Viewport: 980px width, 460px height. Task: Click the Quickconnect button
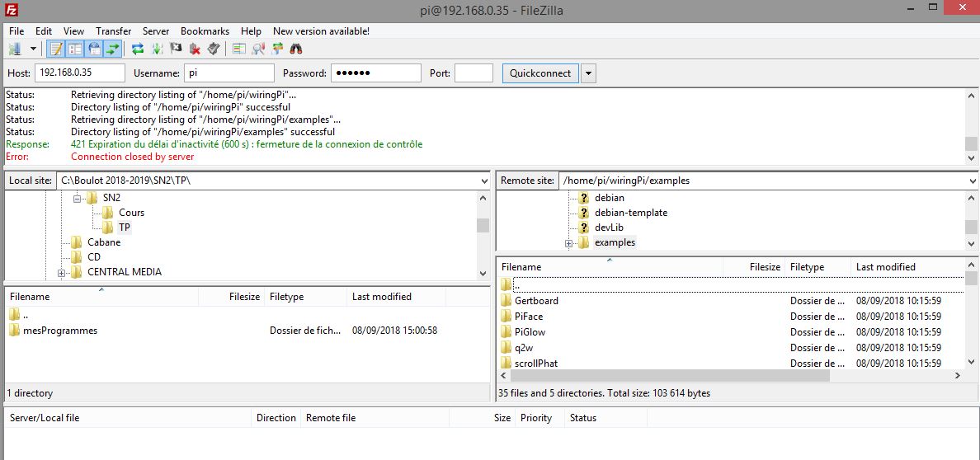coord(540,73)
